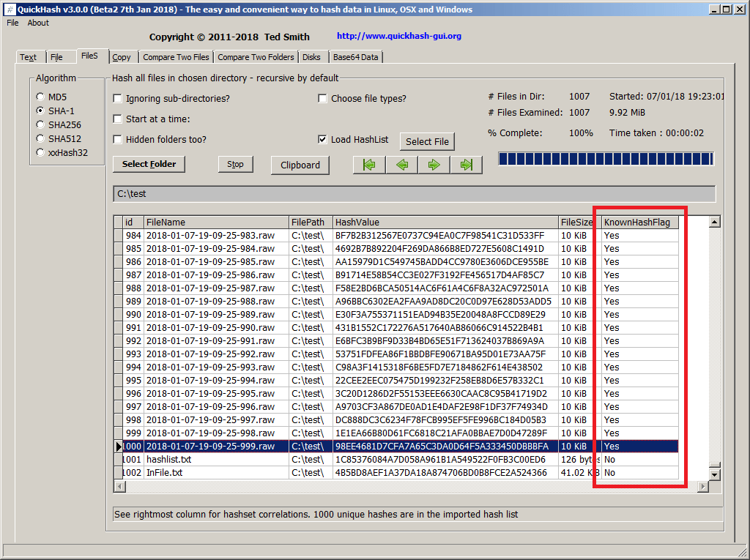Click KnownHashFlag No for hashlist.txt

[x=640, y=460]
